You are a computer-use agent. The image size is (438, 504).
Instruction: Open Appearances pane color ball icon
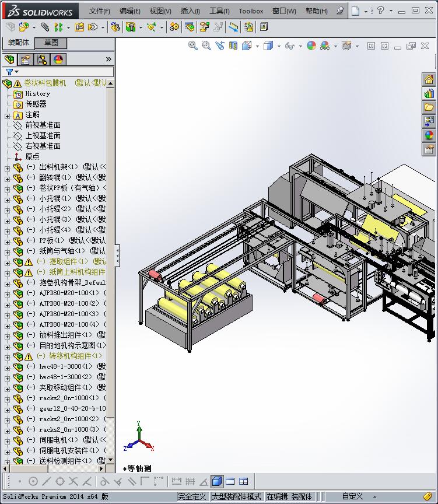pyautogui.click(x=429, y=135)
